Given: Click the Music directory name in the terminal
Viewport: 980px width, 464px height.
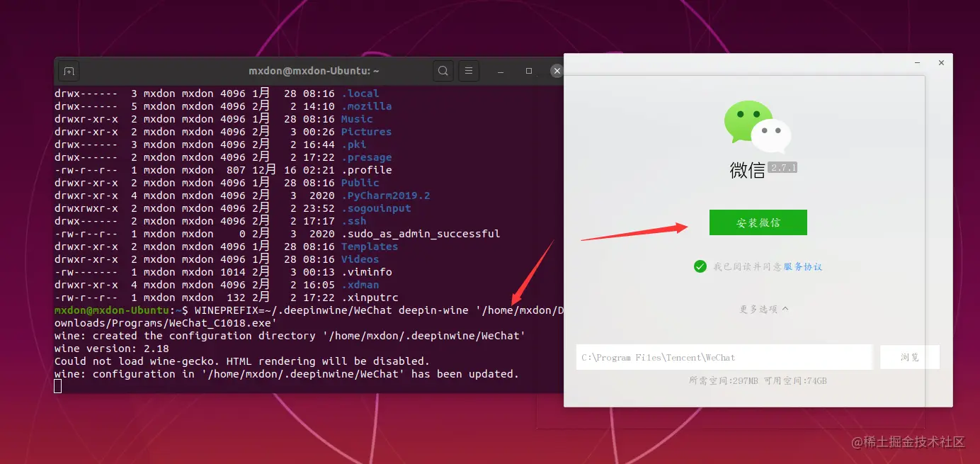Looking at the screenshot, I should coord(357,119).
